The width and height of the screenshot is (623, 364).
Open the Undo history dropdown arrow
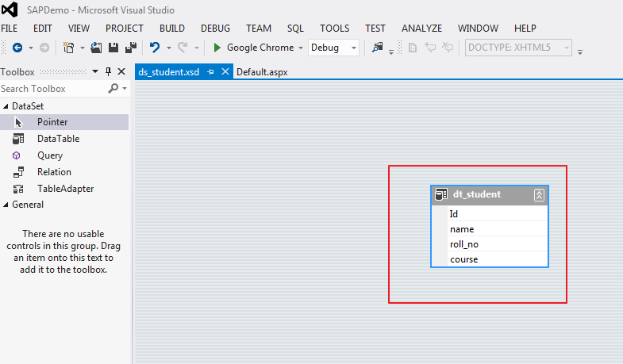click(x=169, y=48)
